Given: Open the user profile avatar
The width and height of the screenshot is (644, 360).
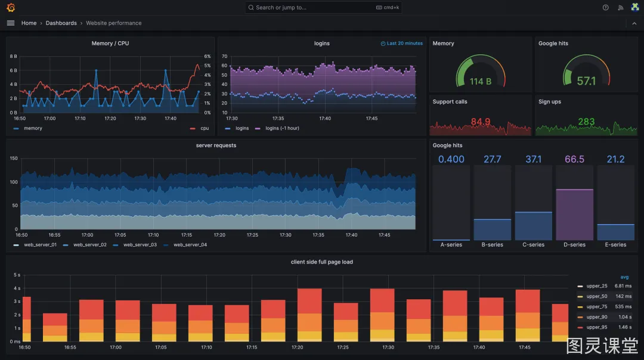Looking at the screenshot, I should click(635, 7).
